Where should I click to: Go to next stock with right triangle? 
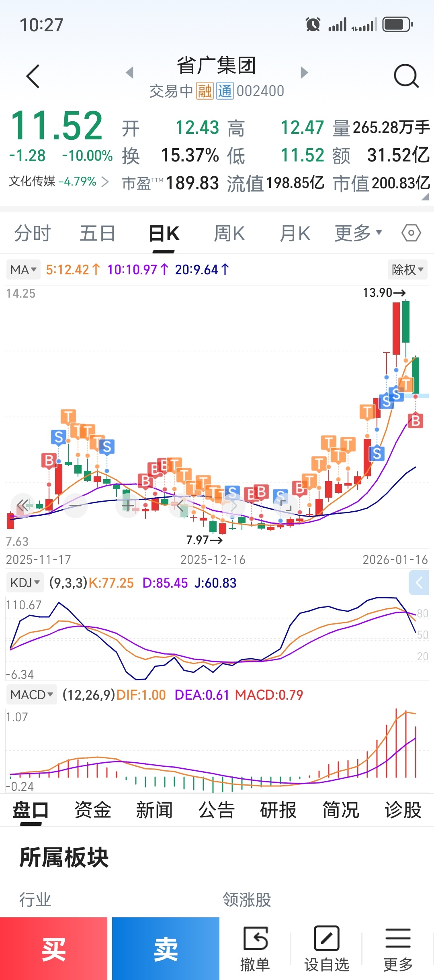304,73
